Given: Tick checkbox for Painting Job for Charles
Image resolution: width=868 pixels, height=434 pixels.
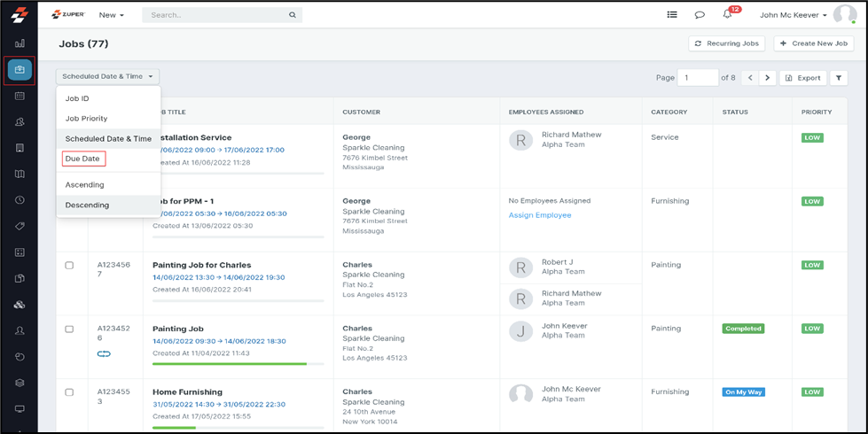Looking at the screenshot, I should pos(69,266).
